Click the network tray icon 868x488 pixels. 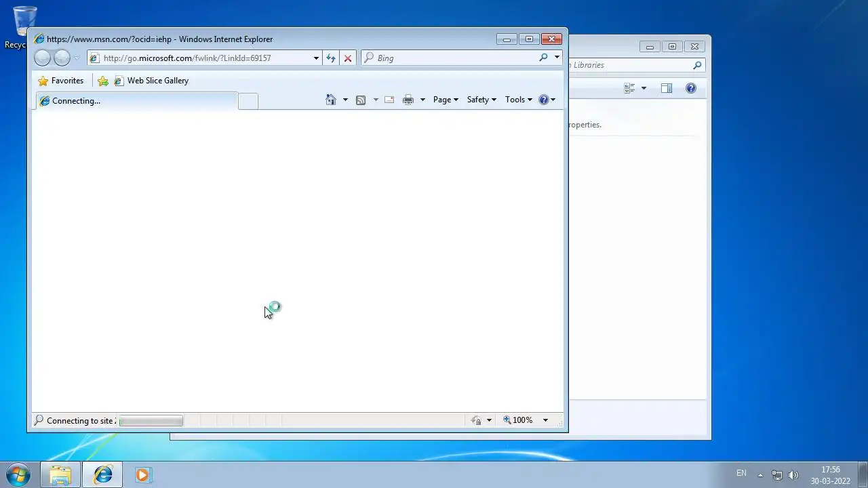(777, 475)
